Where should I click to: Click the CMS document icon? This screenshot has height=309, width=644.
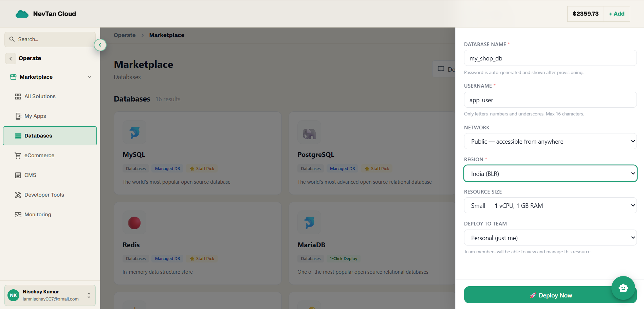point(18,175)
